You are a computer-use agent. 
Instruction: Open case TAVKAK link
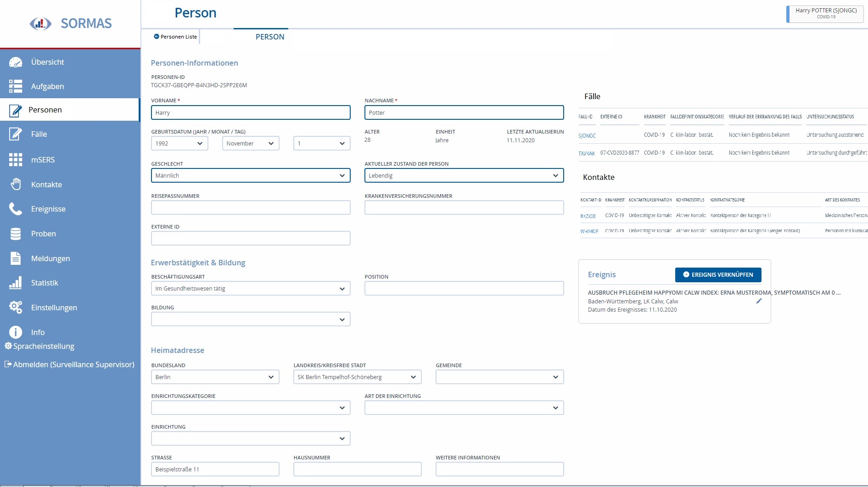(x=587, y=153)
